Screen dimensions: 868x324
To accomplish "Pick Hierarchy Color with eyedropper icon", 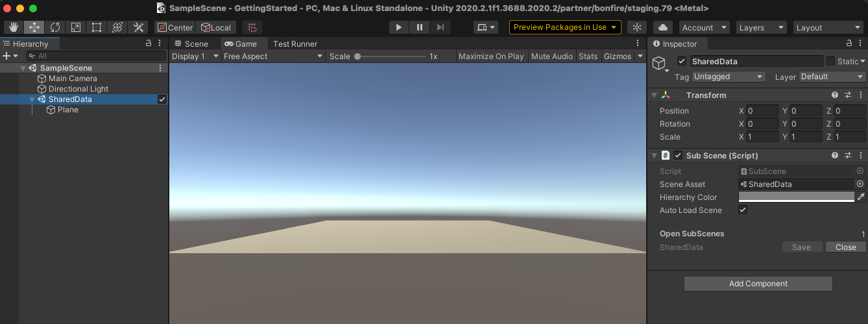I will 861,197.
